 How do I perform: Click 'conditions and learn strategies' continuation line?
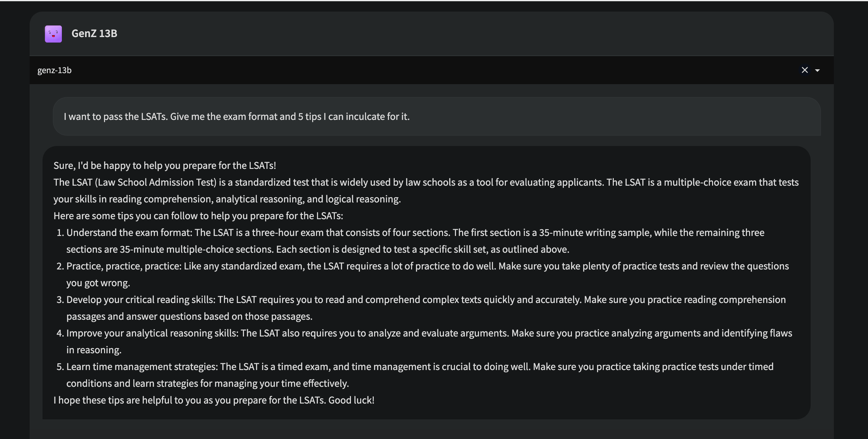(207, 383)
